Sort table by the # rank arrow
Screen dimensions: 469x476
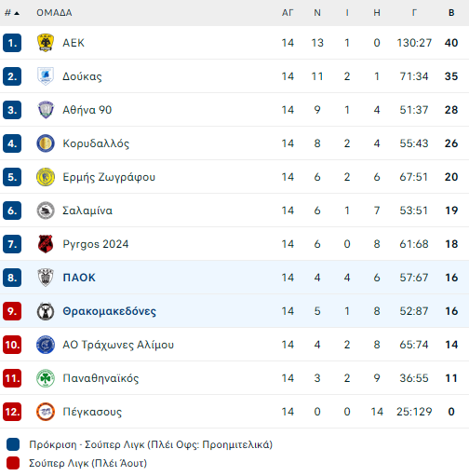(12, 13)
